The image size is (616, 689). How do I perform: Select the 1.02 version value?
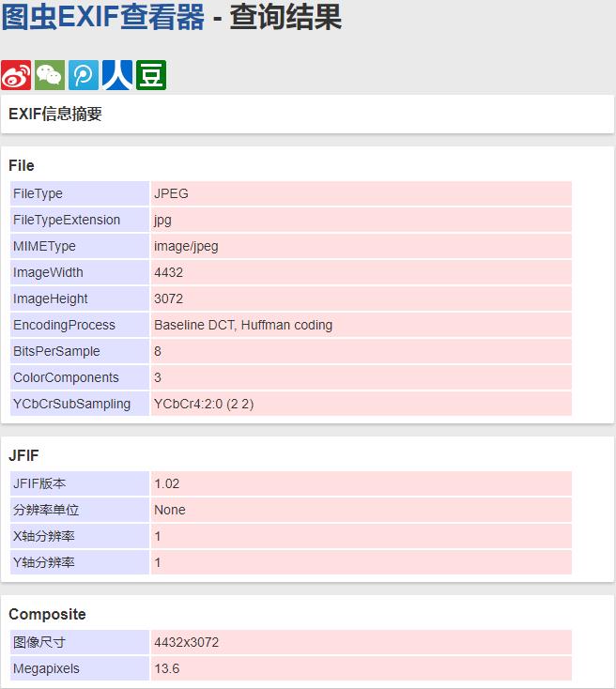pos(361,483)
